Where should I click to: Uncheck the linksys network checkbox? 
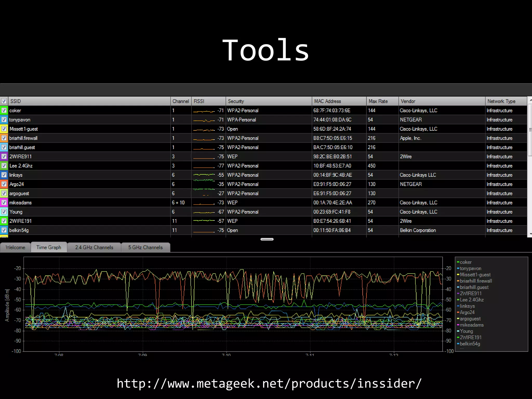[x=4, y=175]
